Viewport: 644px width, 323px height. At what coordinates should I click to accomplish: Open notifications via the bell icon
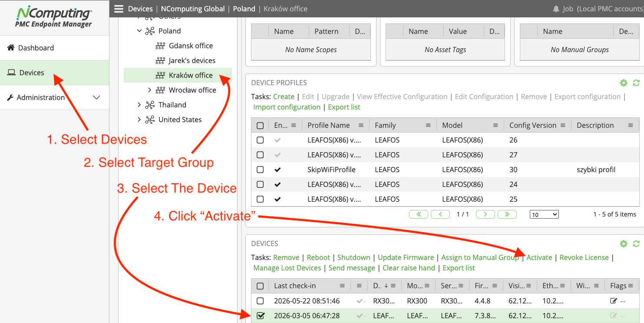pyautogui.click(x=556, y=9)
